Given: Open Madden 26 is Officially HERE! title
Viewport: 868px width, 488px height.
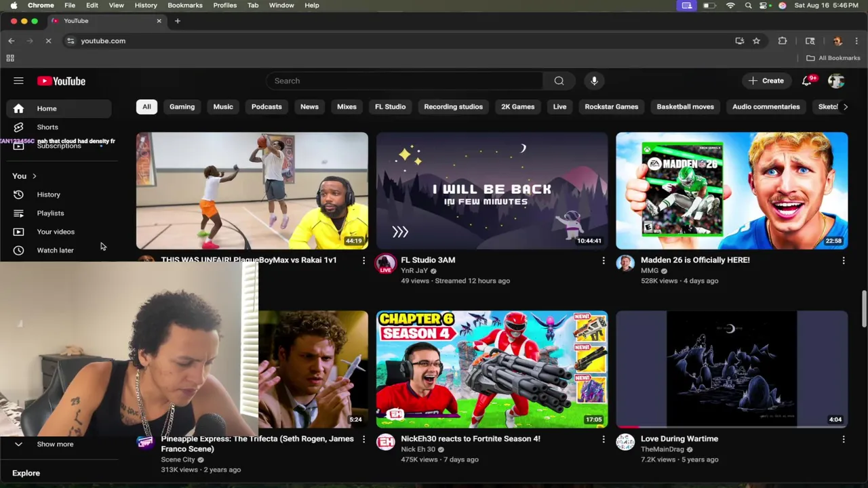Looking at the screenshot, I should tap(695, 260).
